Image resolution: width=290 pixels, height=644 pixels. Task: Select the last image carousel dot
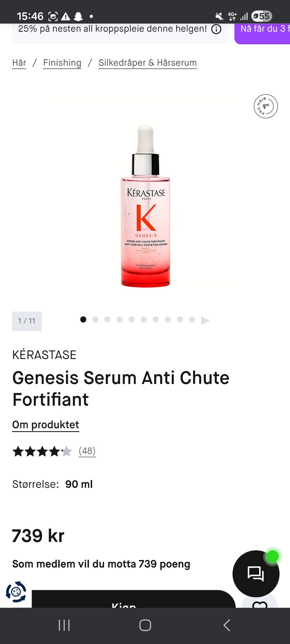click(x=192, y=319)
